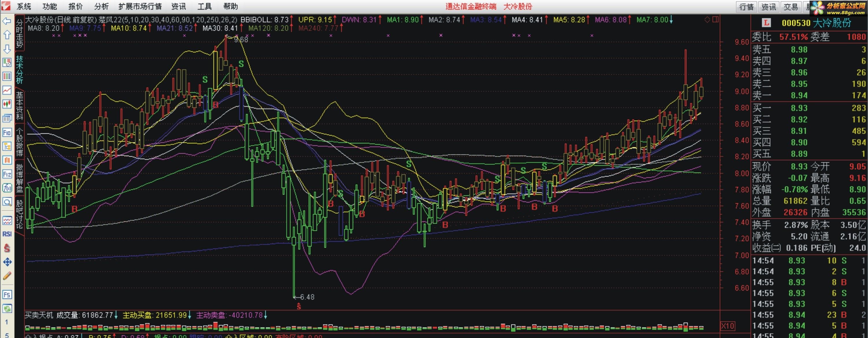868x338 pixels.
Task: Open the sector tree icon in the left toolbar
Action: click(7, 146)
